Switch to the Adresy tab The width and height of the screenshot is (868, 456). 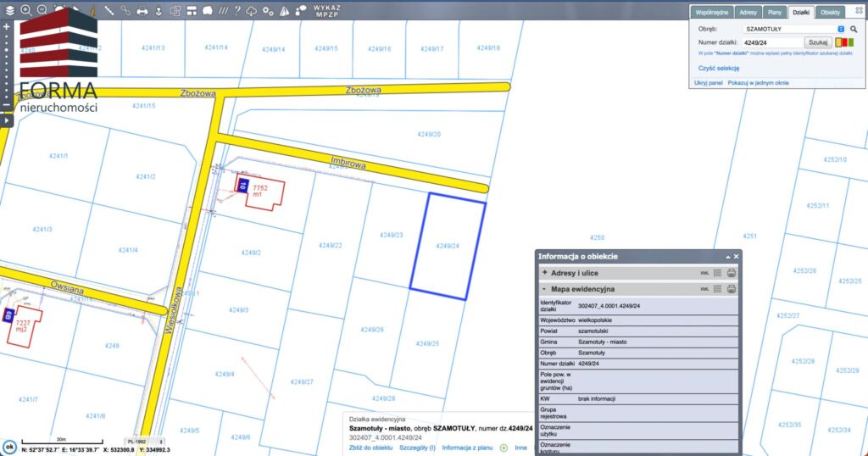pos(748,13)
